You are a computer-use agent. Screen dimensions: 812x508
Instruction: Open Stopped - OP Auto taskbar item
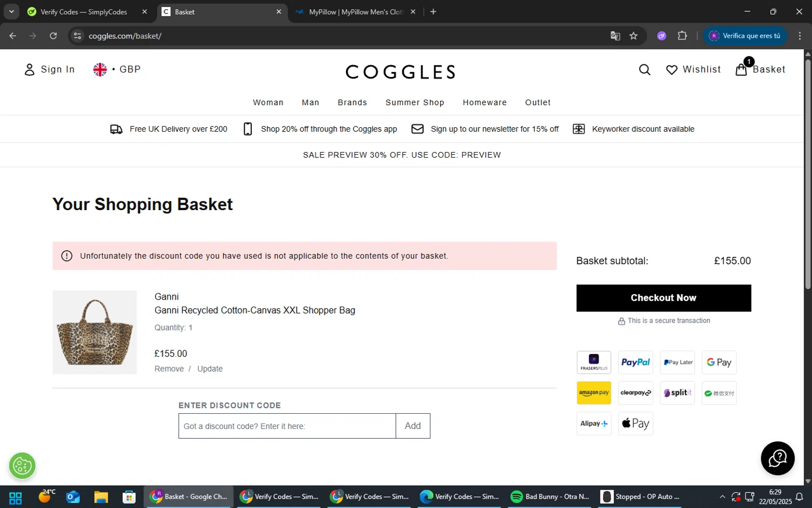(x=641, y=497)
